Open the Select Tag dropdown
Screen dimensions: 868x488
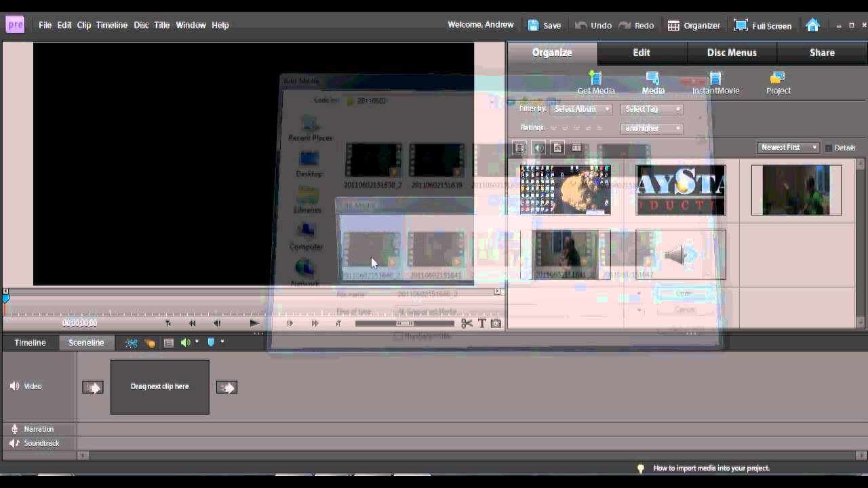click(652, 109)
